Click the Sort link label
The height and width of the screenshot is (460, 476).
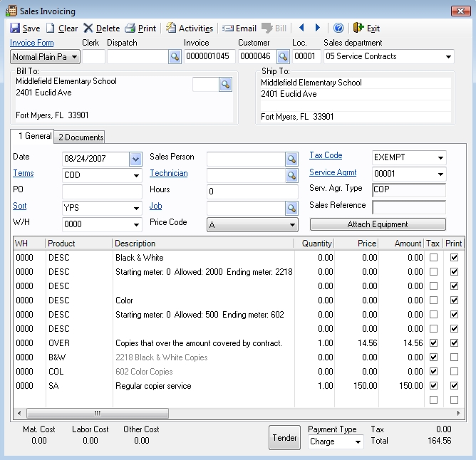(x=20, y=206)
